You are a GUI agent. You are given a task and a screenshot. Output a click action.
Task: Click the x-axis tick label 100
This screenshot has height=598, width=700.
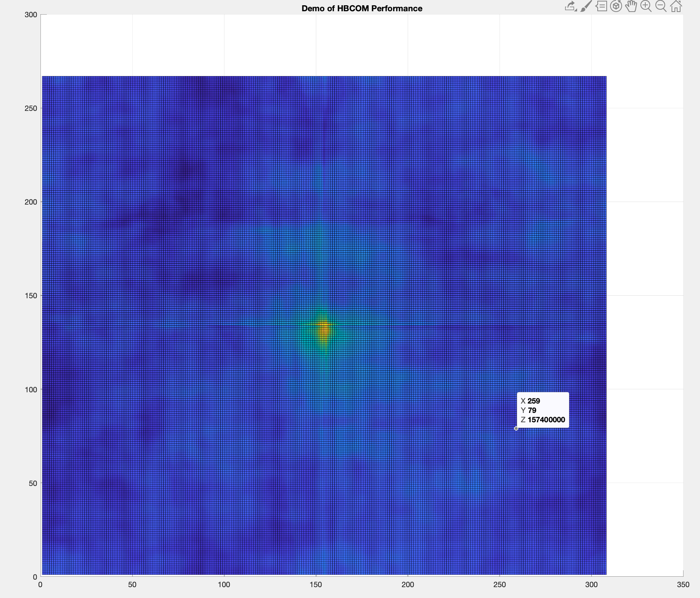[x=224, y=585]
